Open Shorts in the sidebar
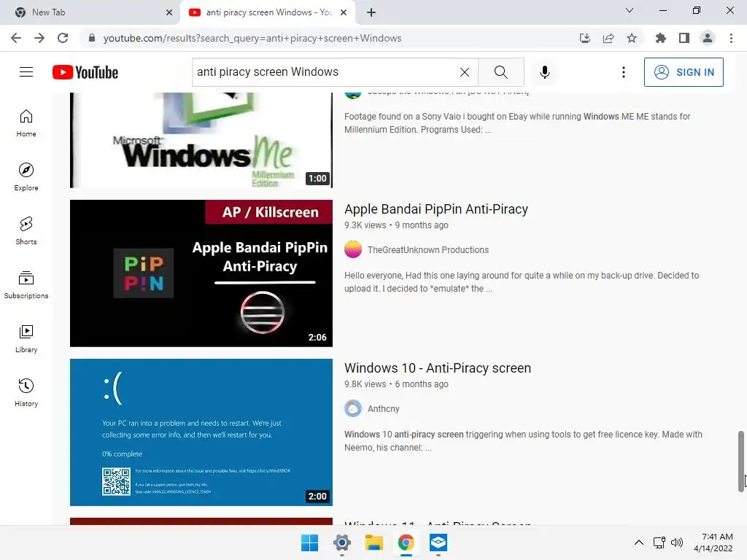Image resolution: width=747 pixels, height=560 pixels. coord(26,231)
